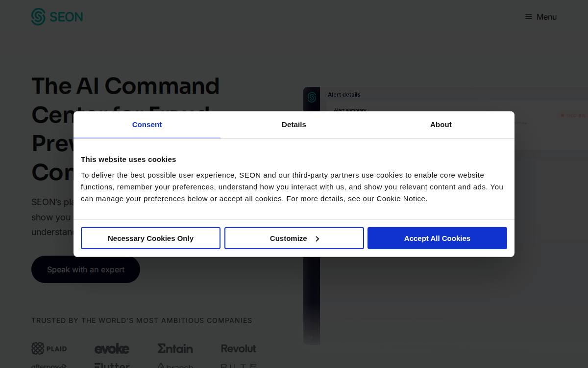
Task: Click the SEON logo in header
Action: (x=57, y=17)
